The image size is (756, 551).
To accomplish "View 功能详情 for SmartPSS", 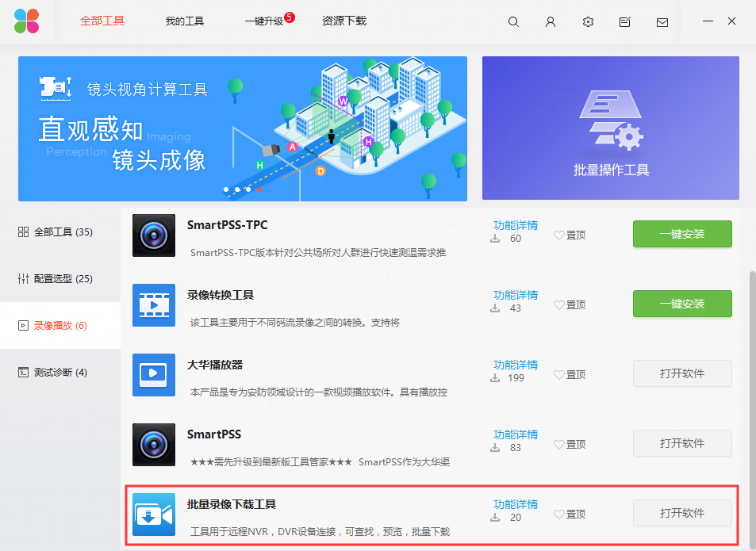I will coord(516,435).
